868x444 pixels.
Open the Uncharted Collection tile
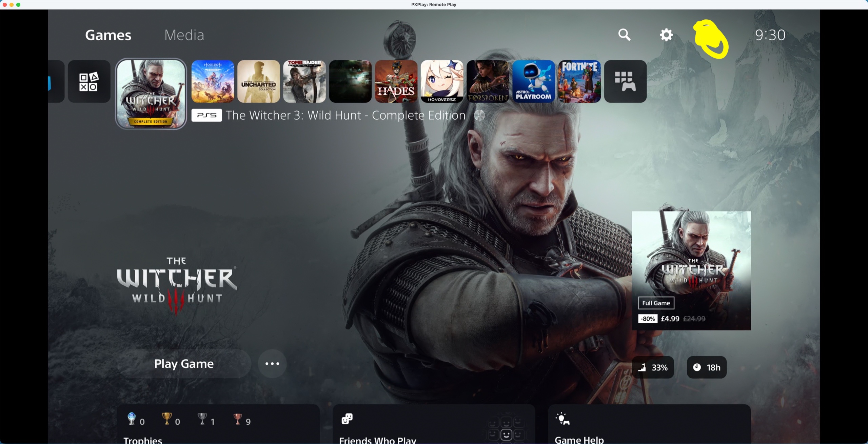pos(258,81)
